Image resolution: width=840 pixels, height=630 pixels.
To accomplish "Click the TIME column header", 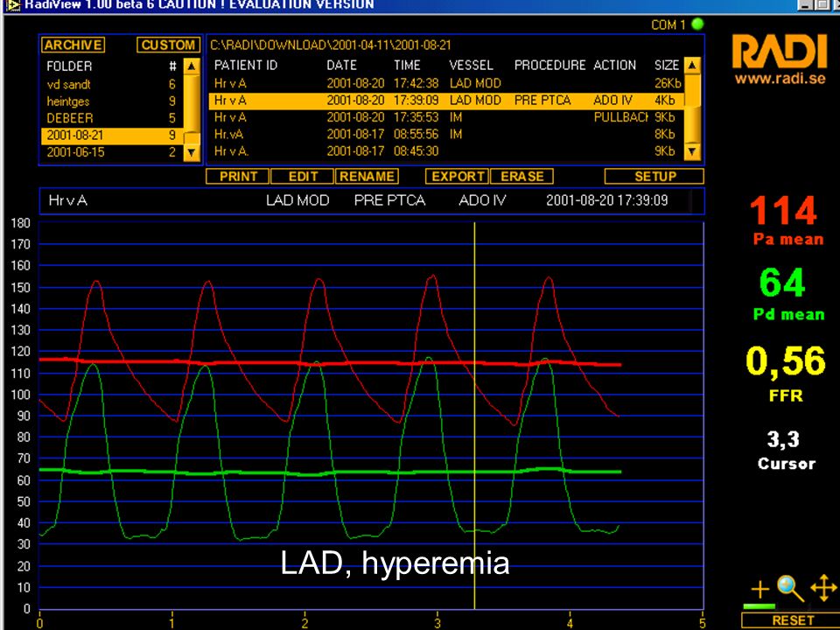I will [407, 66].
